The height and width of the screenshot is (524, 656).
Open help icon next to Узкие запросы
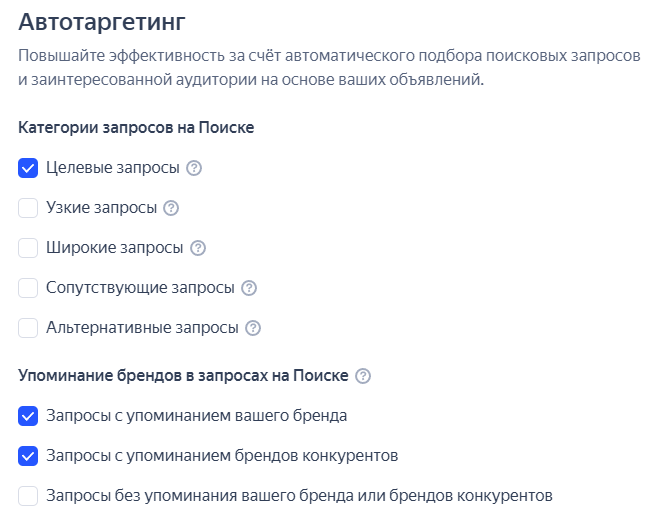171,208
